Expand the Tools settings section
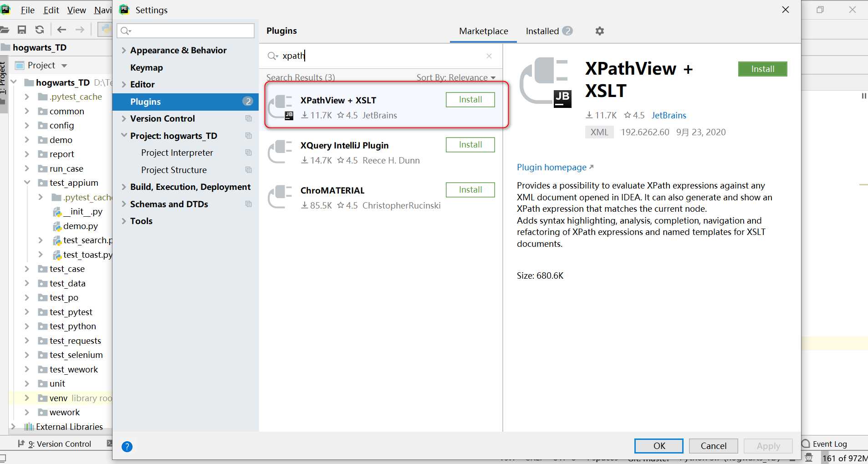Screen dimensions: 868x464 124,221
